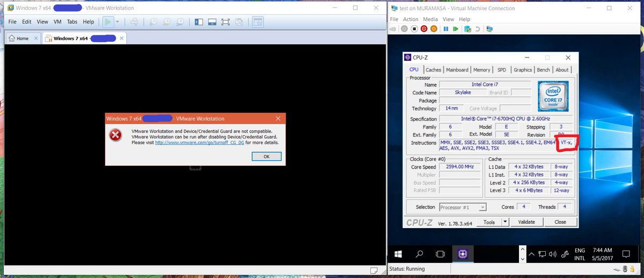The width and height of the screenshot is (644, 278).
Task: Open Task View on guest taskbar
Action: (441, 253)
